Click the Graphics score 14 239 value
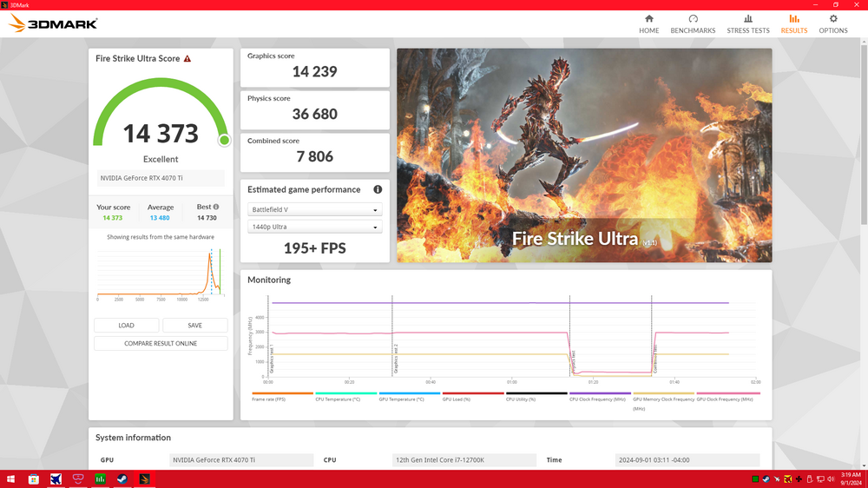This screenshot has width=868, height=488. [x=314, y=71]
